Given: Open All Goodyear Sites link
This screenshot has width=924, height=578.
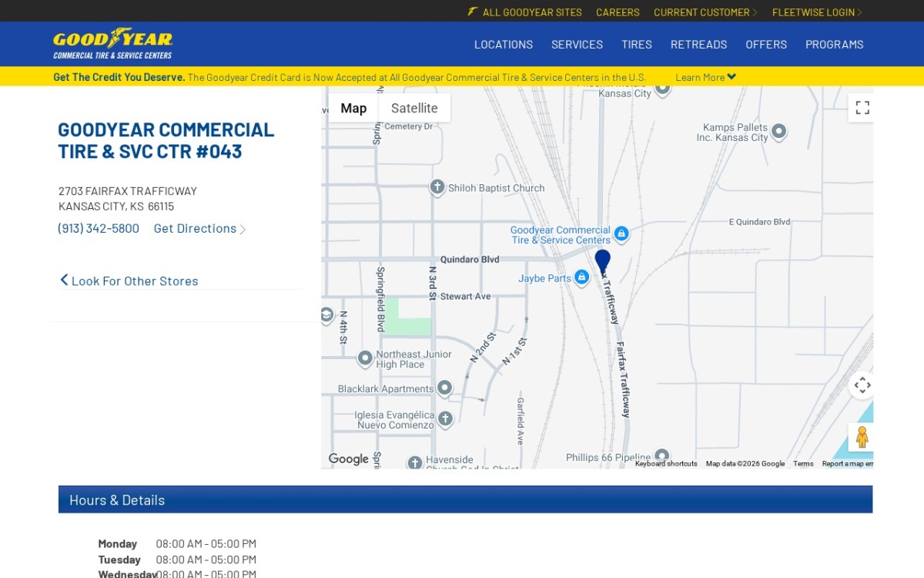Looking at the screenshot, I should [532, 12].
